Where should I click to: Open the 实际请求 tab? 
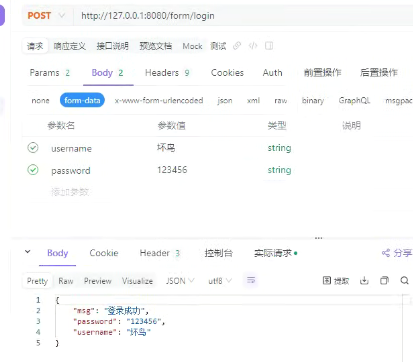click(276, 253)
